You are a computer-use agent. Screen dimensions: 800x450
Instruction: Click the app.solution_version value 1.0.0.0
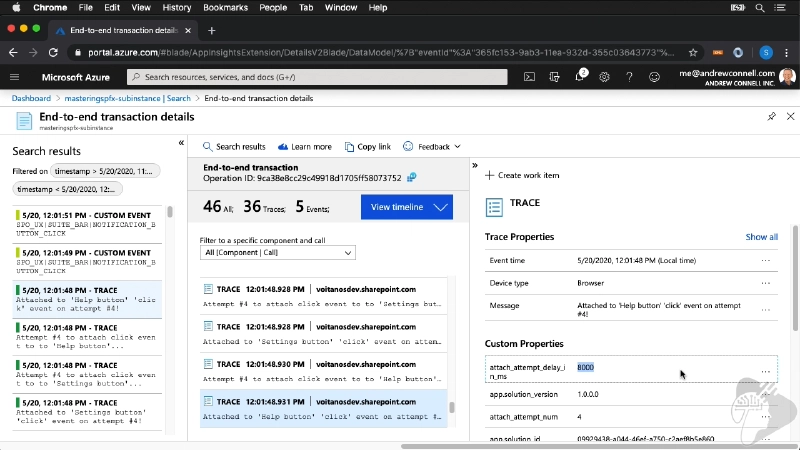[588, 394]
